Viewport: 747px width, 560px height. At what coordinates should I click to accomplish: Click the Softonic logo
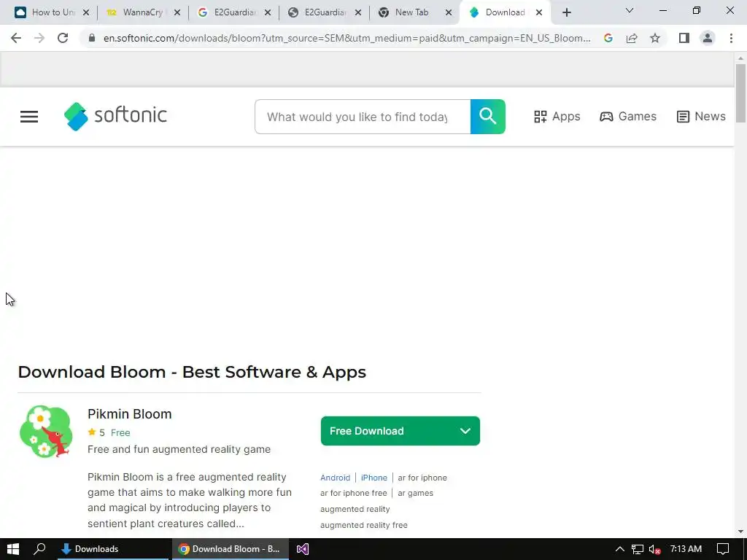[x=115, y=116]
